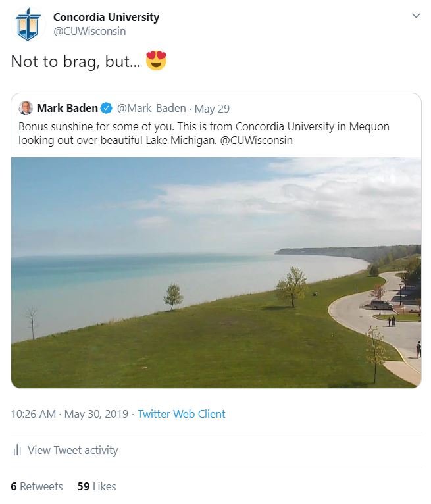This screenshot has height=504, width=431.
Task: Show the 59 Likes list
Action: point(96,486)
